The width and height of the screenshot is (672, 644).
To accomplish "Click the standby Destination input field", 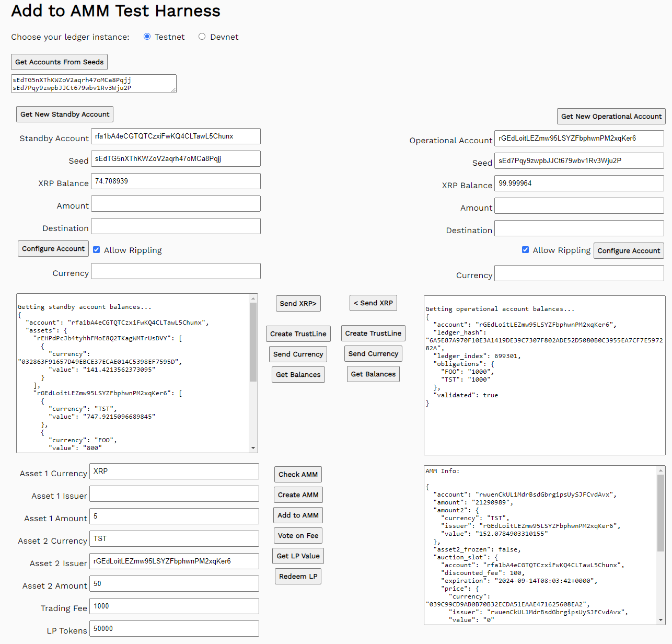I will [x=176, y=226].
